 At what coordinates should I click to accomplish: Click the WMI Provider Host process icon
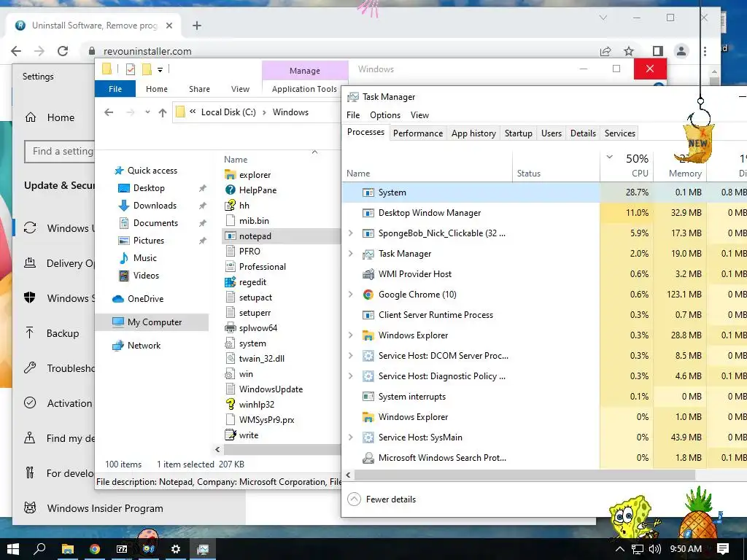click(368, 274)
